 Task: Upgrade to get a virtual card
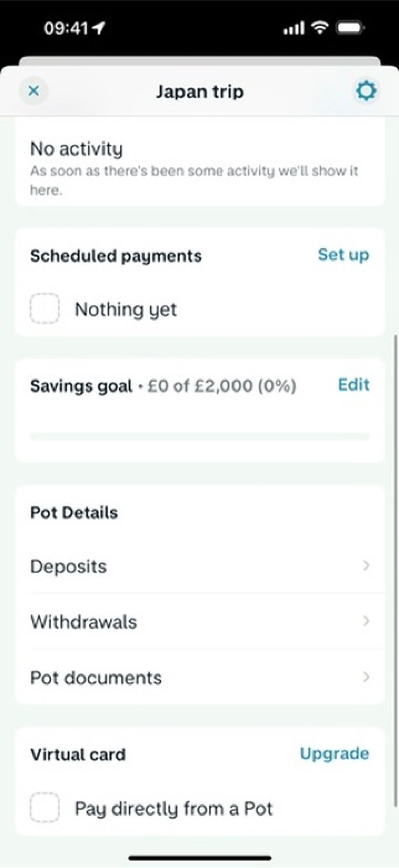334,753
